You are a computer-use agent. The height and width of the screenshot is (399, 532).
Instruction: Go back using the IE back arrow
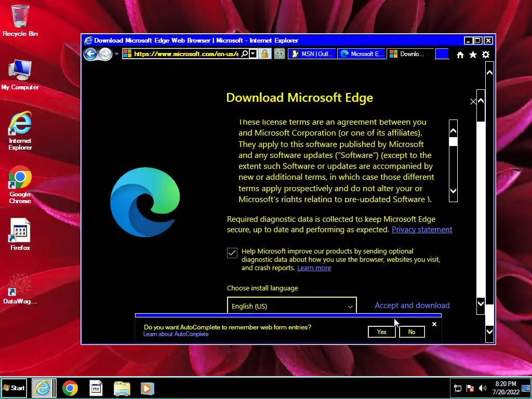click(x=90, y=54)
